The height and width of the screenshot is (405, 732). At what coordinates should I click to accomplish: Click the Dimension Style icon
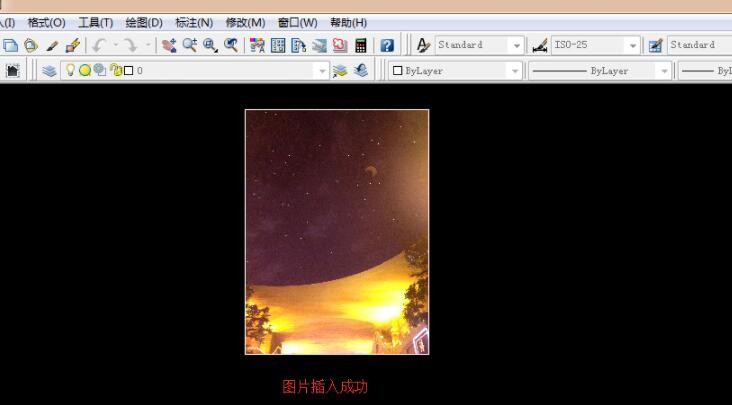[540, 46]
